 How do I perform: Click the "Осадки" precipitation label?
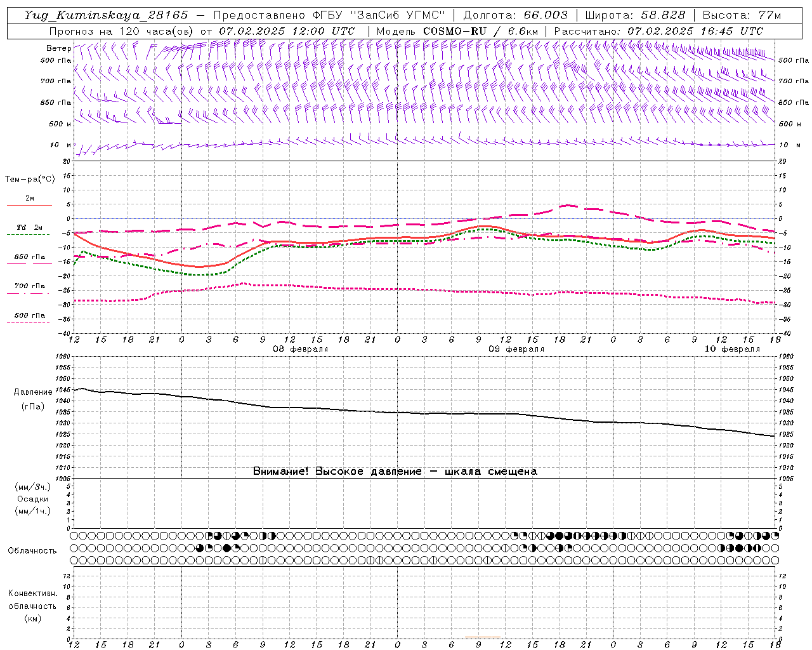[33, 500]
